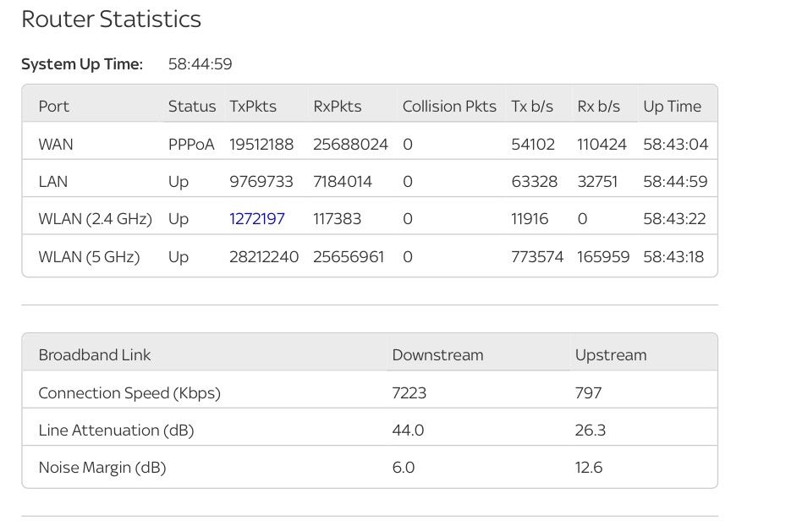
Task: Click the LAN port row label
Action: (53, 182)
